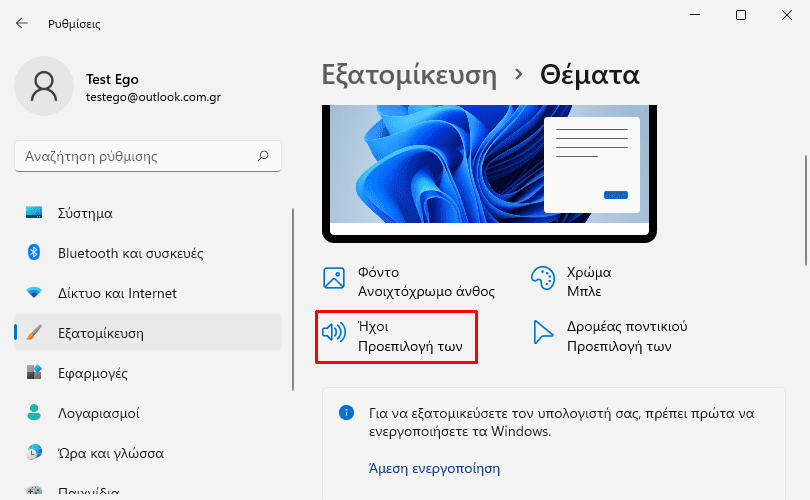Click Test Ego account name
The image size is (810, 500).
112,79
